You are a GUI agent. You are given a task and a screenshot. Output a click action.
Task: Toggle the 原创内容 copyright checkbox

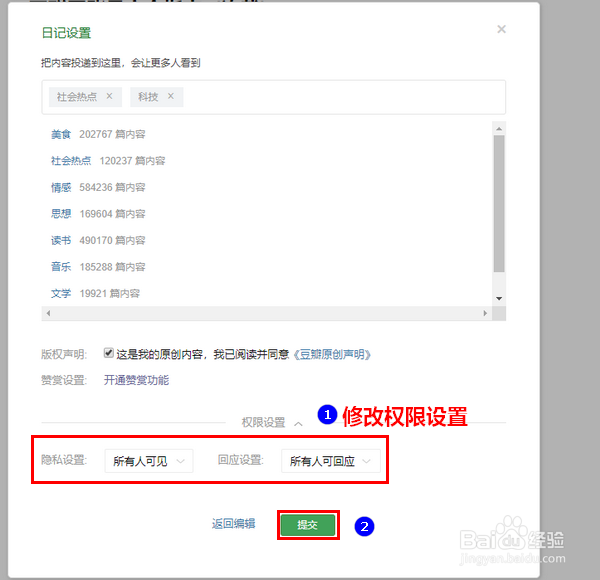tap(109, 353)
